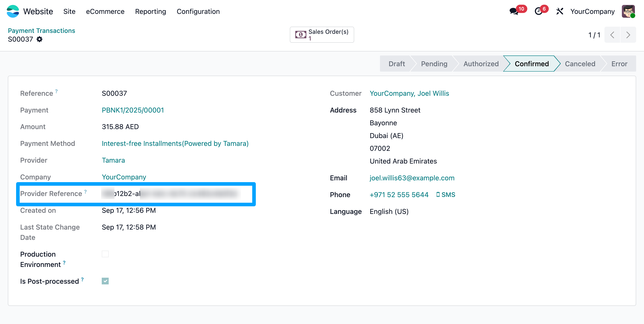Click phone number +971 52 555 5644
This screenshot has width=644, height=324.
(399, 195)
